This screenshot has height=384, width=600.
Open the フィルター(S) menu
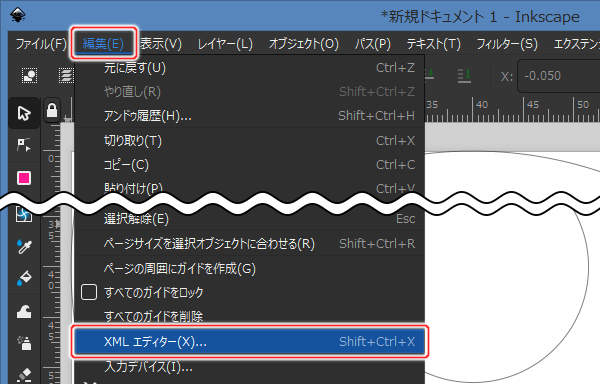(x=507, y=44)
